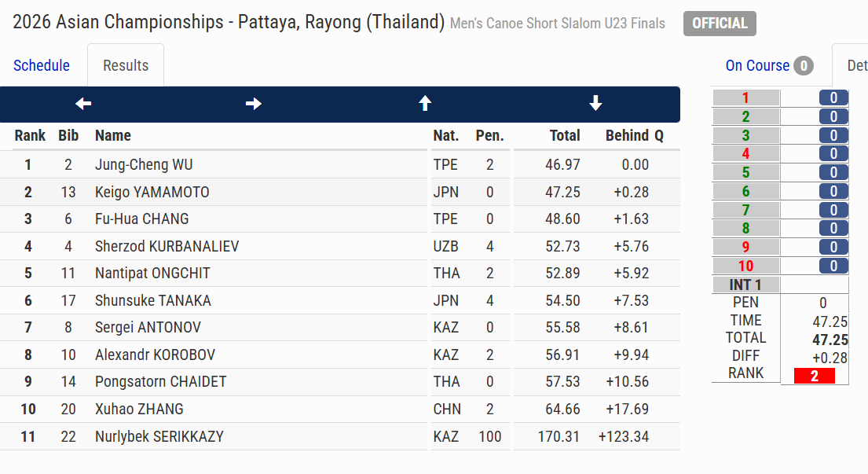This screenshot has height=474, width=868.
Task: Click the Rank column header
Action: click(30, 135)
